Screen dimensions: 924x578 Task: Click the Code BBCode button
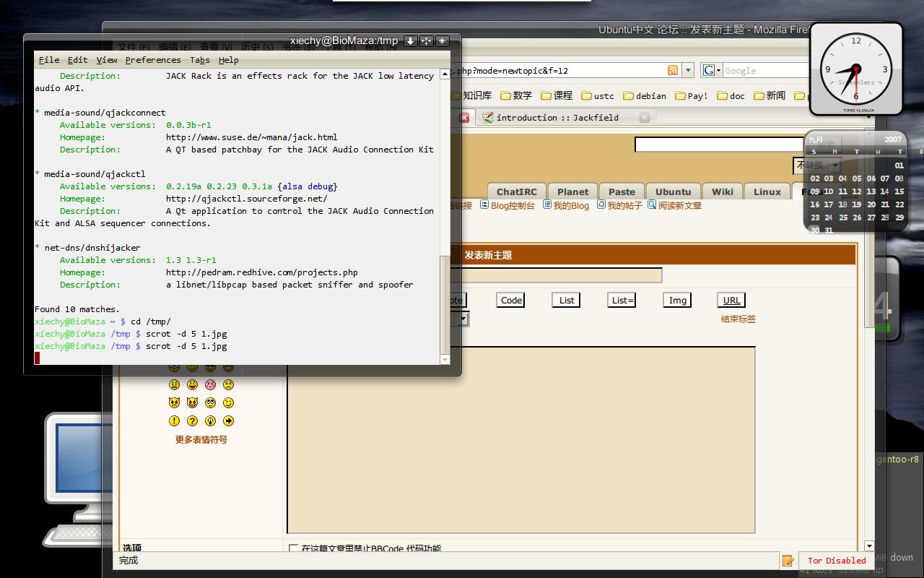click(x=511, y=300)
